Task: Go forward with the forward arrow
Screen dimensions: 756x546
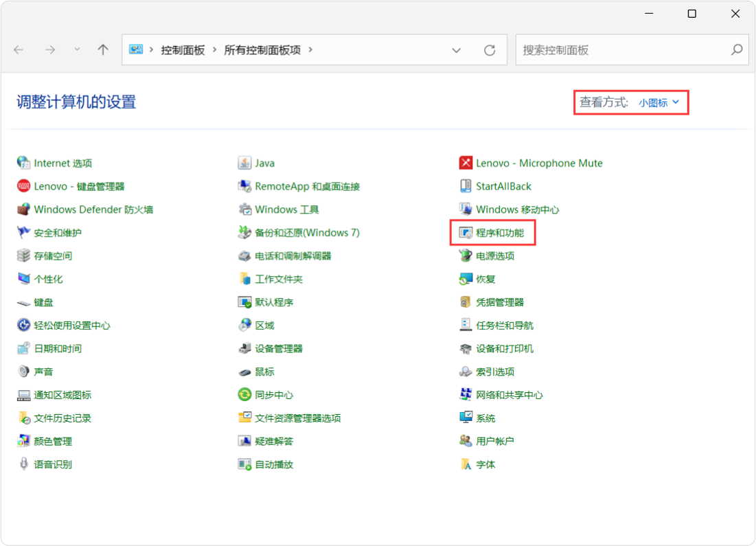Action: [50, 49]
